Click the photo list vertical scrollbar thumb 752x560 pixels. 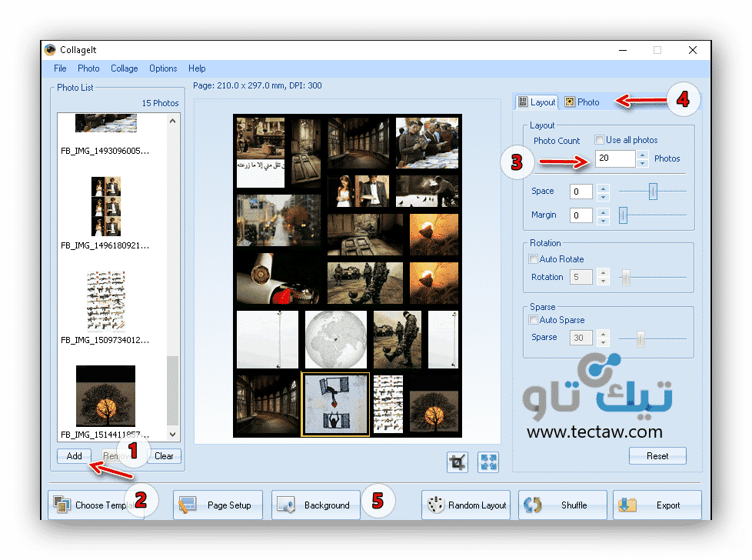pos(173,391)
